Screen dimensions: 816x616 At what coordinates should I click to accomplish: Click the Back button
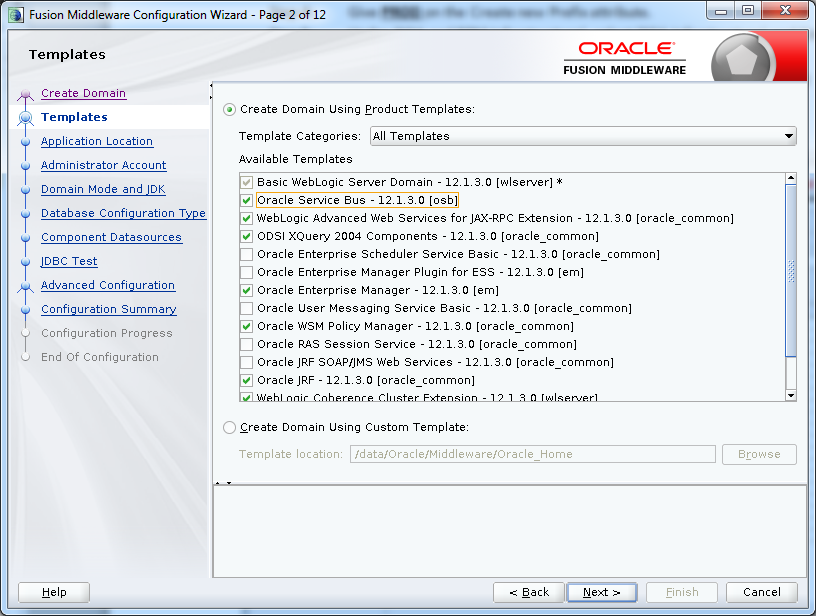click(x=529, y=592)
